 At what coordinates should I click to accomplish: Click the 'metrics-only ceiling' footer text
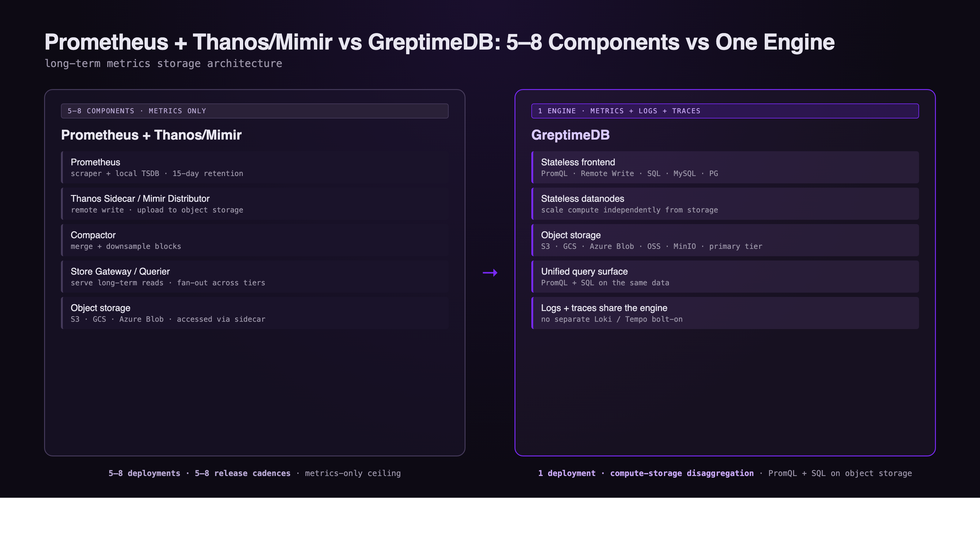(x=353, y=474)
